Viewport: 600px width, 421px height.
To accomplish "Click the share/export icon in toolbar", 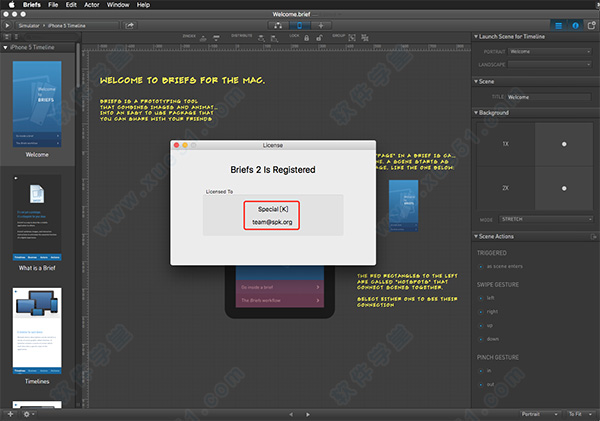I will pyautogui.click(x=130, y=25).
